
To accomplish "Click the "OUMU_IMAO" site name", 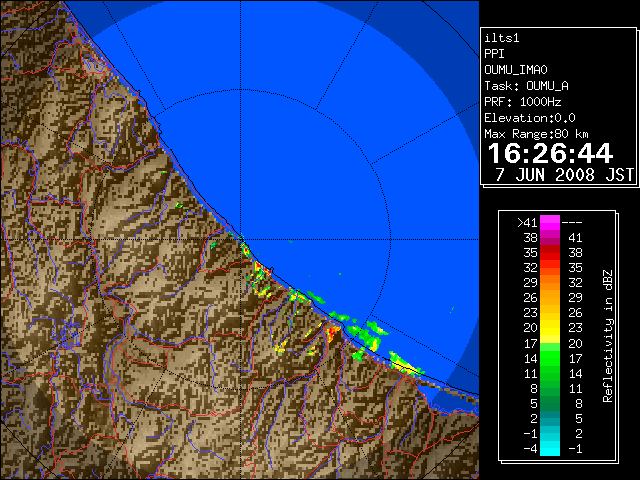I will click(516, 70).
